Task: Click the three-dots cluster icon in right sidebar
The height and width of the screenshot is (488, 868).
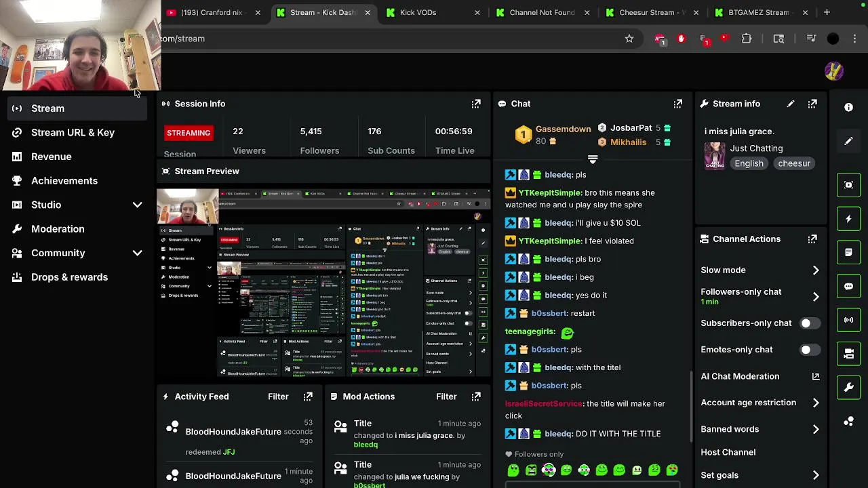Action: pyautogui.click(x=848, y=422)
